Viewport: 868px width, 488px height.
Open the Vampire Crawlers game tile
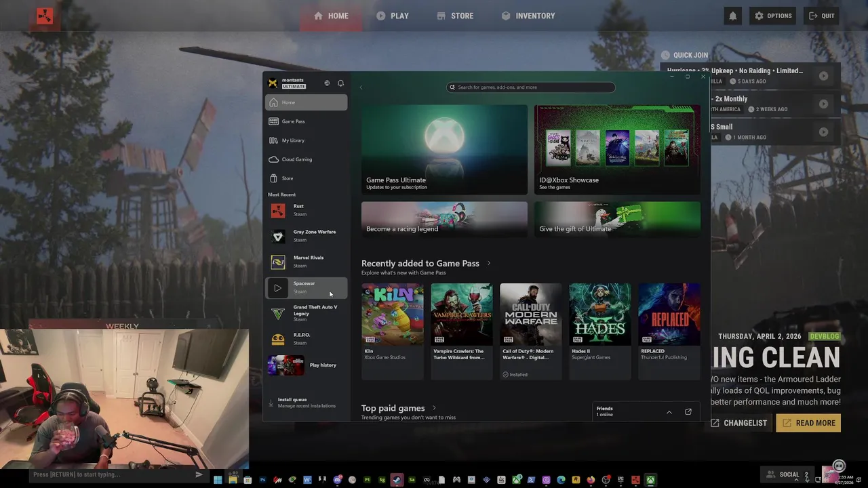point(462,331)
